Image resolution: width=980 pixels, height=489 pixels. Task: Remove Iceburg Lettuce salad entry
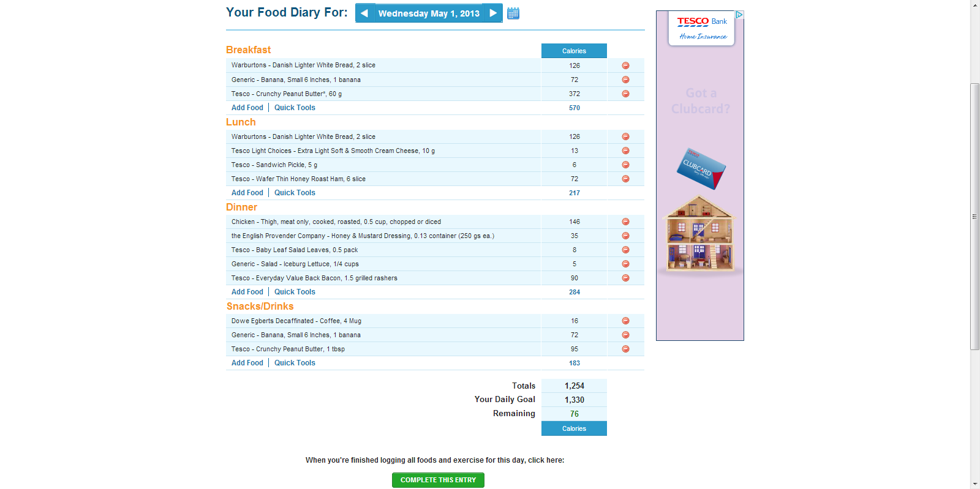625,264
